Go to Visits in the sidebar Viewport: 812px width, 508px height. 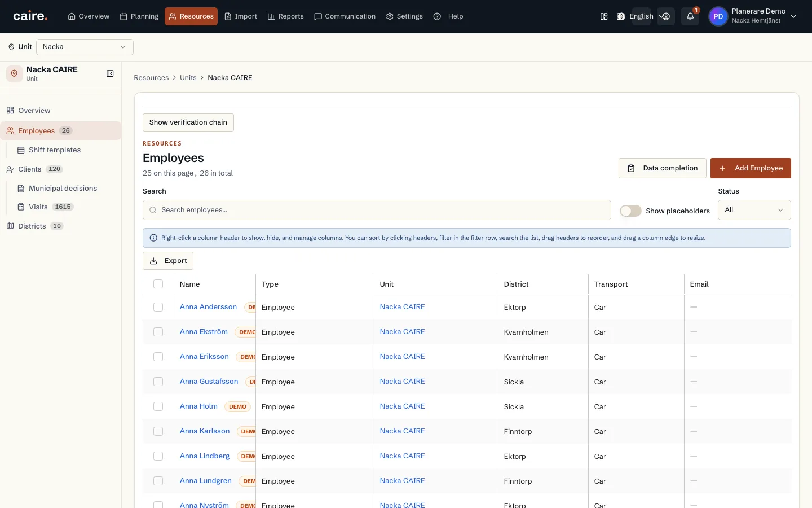[38, 207]
